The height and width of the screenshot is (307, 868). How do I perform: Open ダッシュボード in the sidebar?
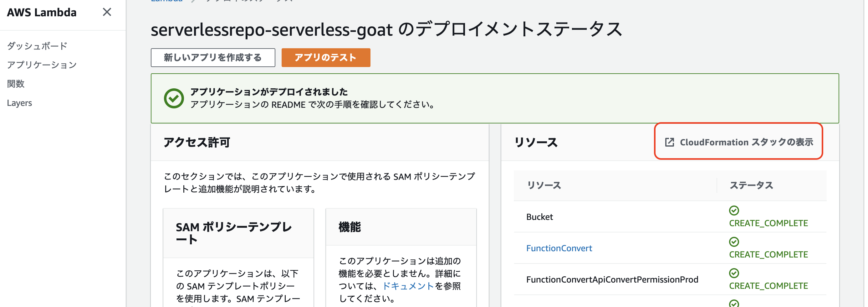pyautogui.click(x=37, y=46)
